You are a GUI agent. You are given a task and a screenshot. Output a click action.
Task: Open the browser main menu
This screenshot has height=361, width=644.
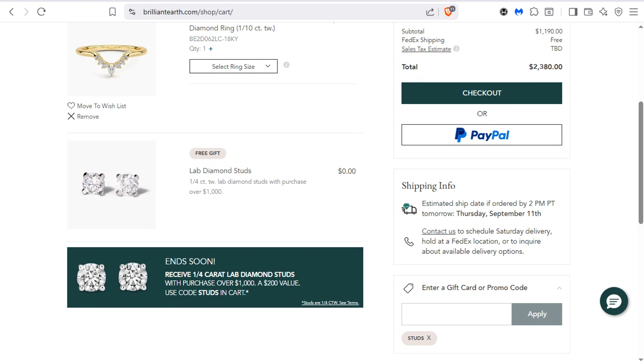click(x=634, y=12)
